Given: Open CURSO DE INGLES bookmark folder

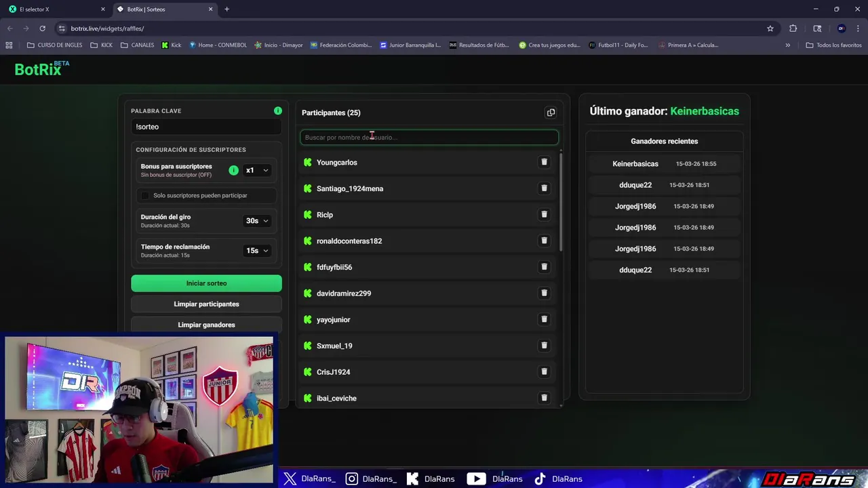Looking at the screenshot, I should pyautogui.click(x=54, y=45).
